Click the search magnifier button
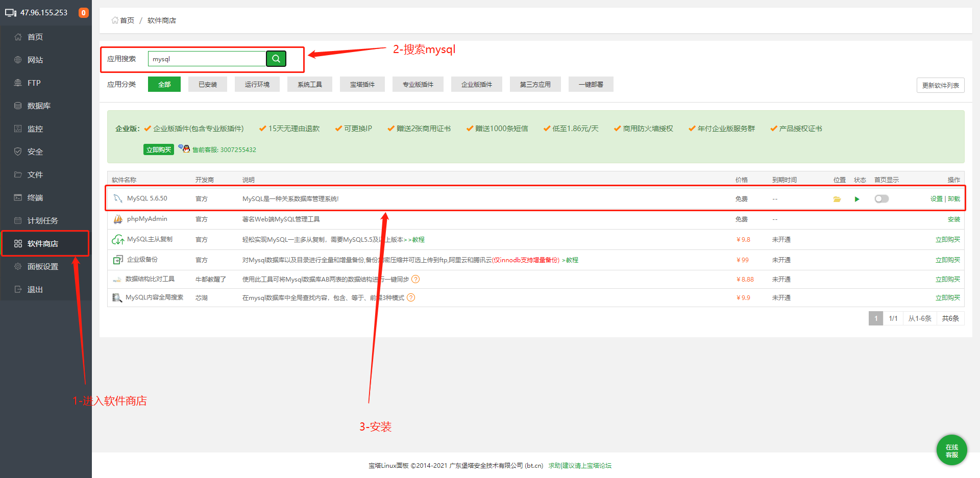Image resolution: width=980 pixels, height=478 pixels. 276,59
